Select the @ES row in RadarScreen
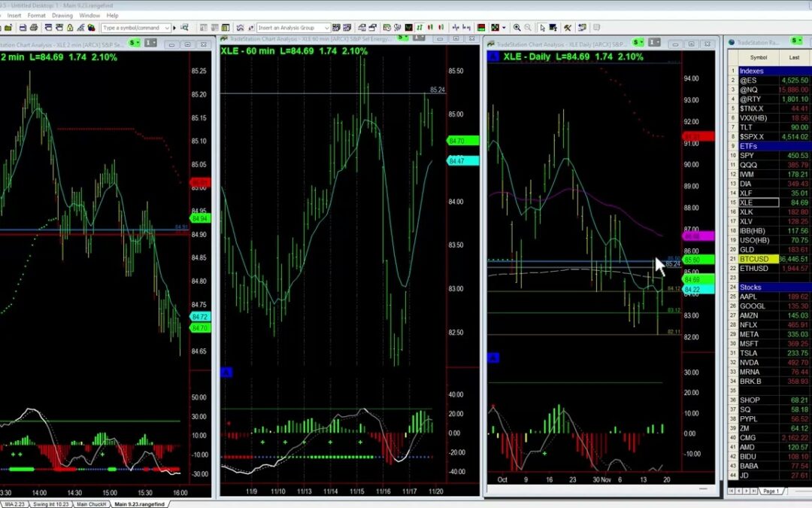The width and height of the screenshot is (812, 508). pyautogui.click(x=774, y=81)
